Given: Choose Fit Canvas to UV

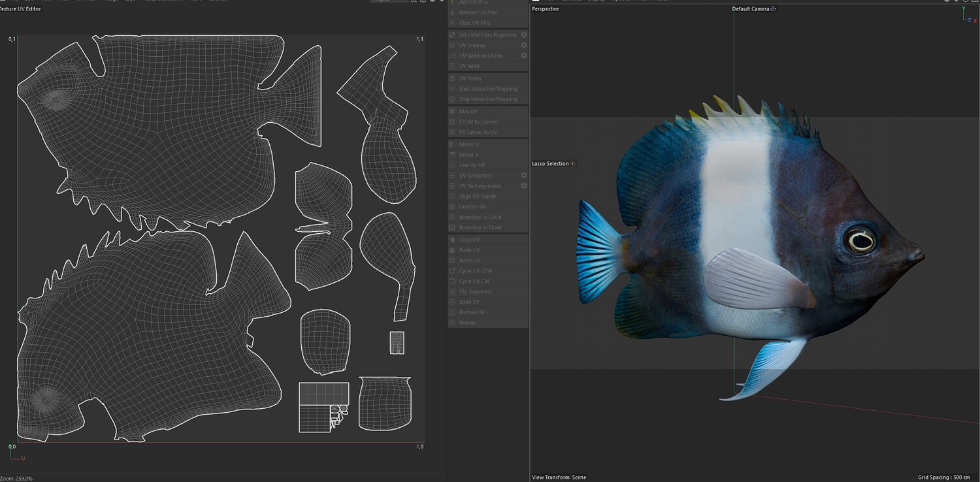Looking at the screenshot, I should 488,132.
